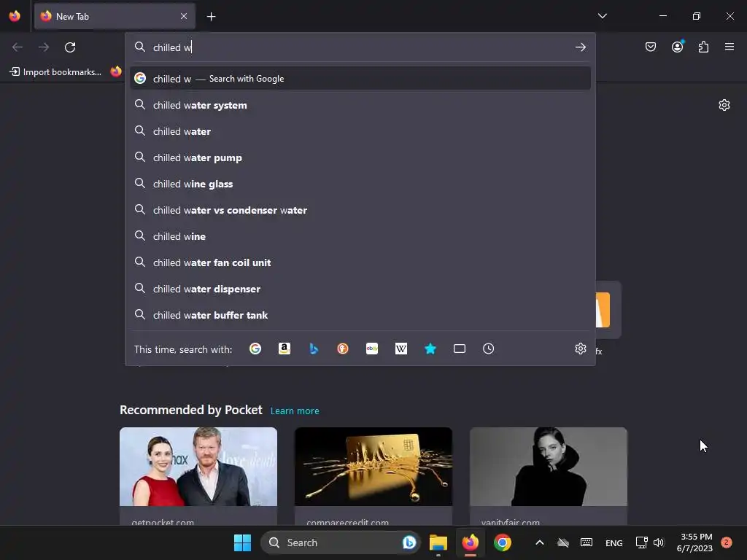This screenshot has width=747, height=560.
Task: Go forward to next page
Action: click(x=44, y=47)
